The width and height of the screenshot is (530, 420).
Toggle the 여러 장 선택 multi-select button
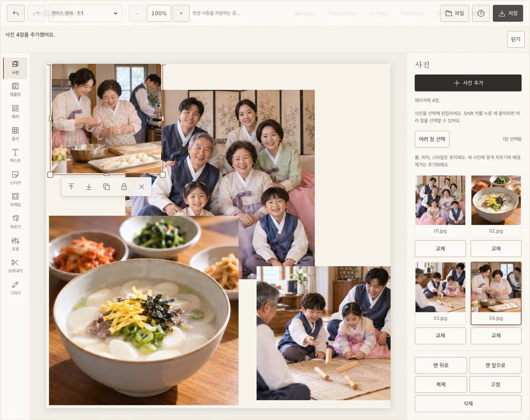(432, 139)
